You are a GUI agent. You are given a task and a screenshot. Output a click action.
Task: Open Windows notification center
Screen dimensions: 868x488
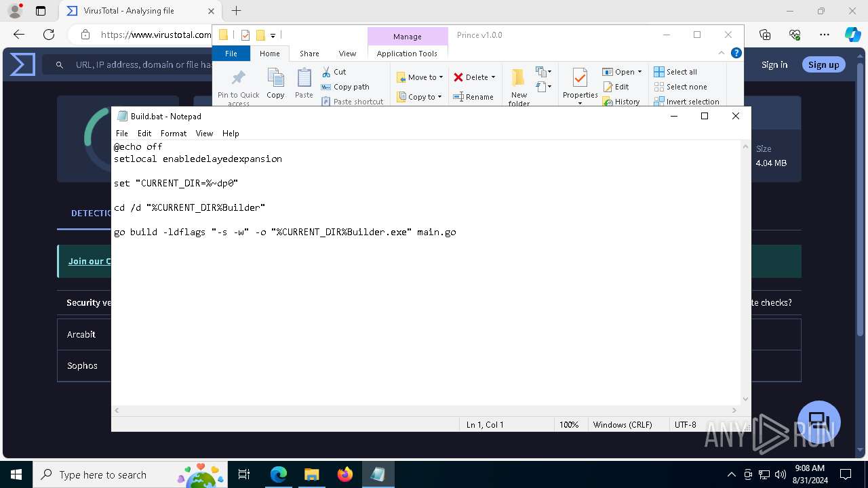click(846, 474)
